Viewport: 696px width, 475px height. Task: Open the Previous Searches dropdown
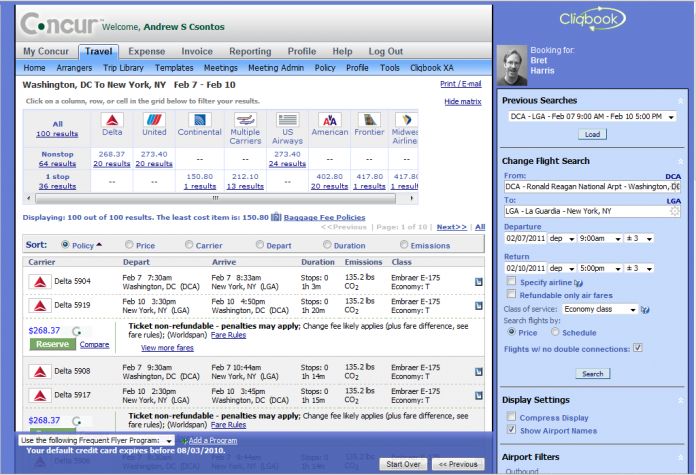[592, 117]
